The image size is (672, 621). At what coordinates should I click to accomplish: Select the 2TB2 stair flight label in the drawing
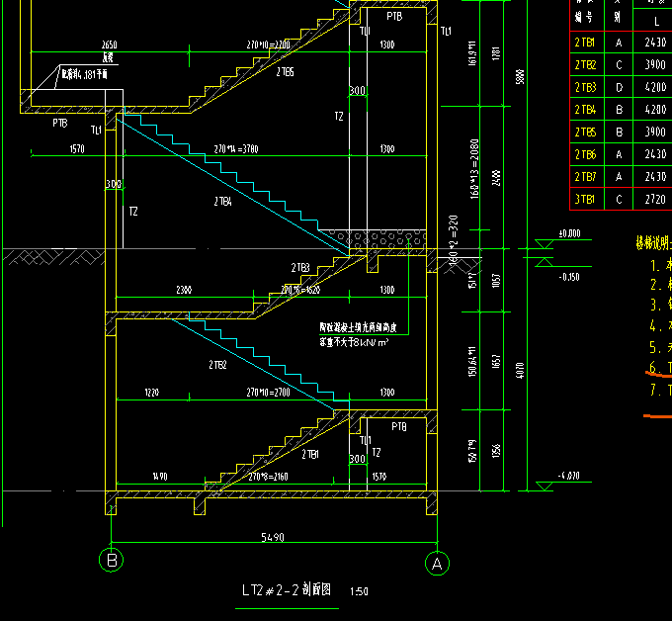point(217,365)
